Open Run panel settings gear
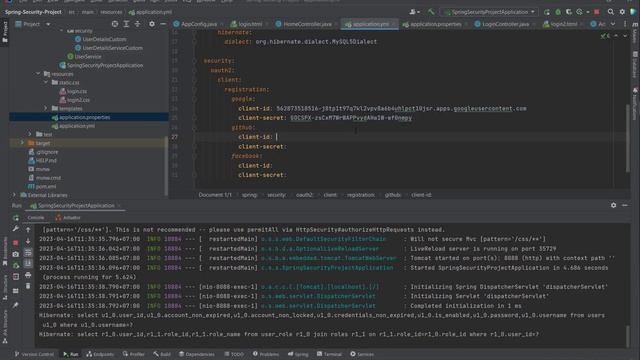This screenshot has width=640, height=360. 613,205
